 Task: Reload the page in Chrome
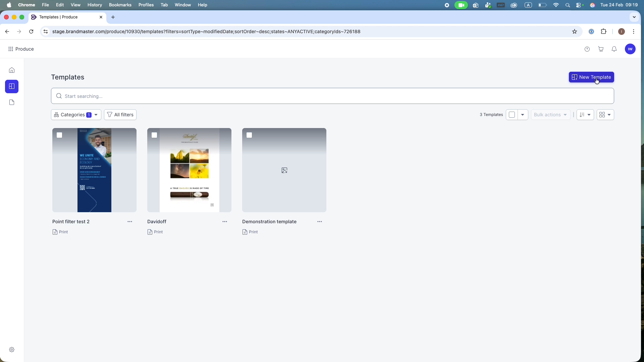tap(31, 32)
